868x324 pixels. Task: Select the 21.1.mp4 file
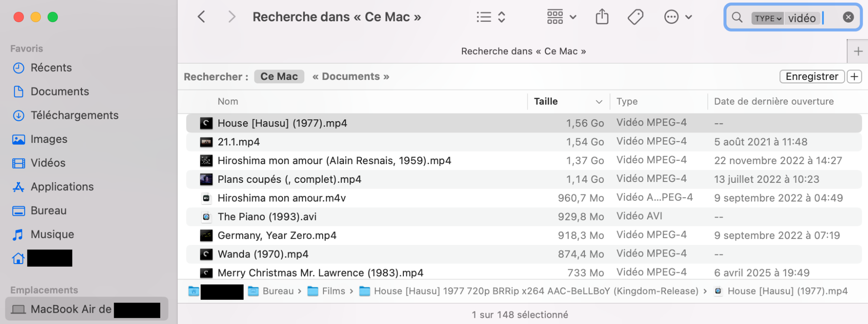pyautogui.click(x=524, y=142)
